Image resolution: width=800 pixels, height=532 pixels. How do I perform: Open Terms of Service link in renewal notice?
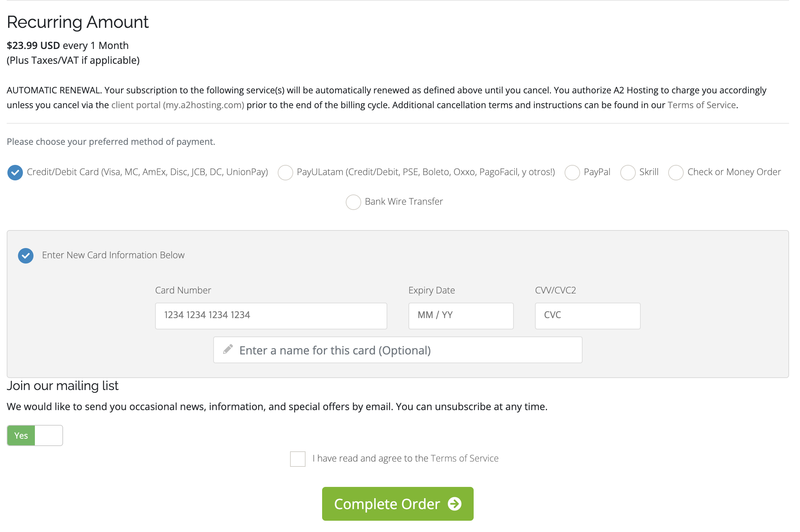coord(701,105)
